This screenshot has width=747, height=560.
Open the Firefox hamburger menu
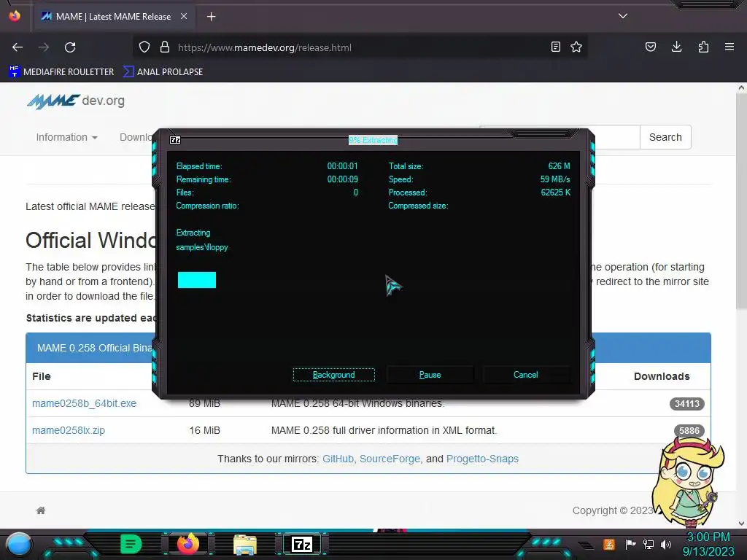[729, 47]
